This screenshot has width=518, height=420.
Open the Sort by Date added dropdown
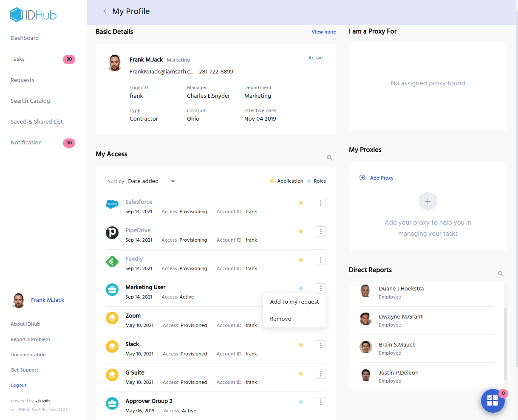(x=151, y=181)
